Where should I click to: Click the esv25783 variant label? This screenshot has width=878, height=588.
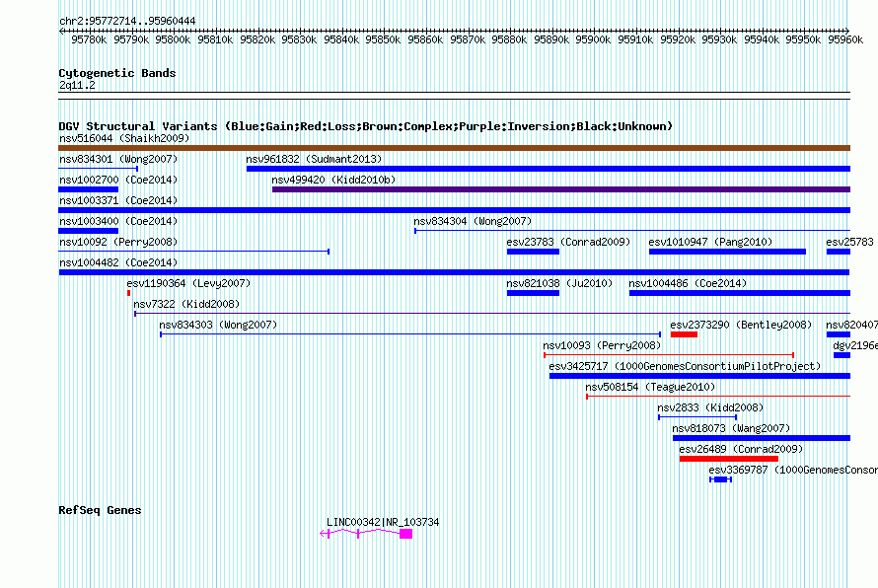coord(849,242)
